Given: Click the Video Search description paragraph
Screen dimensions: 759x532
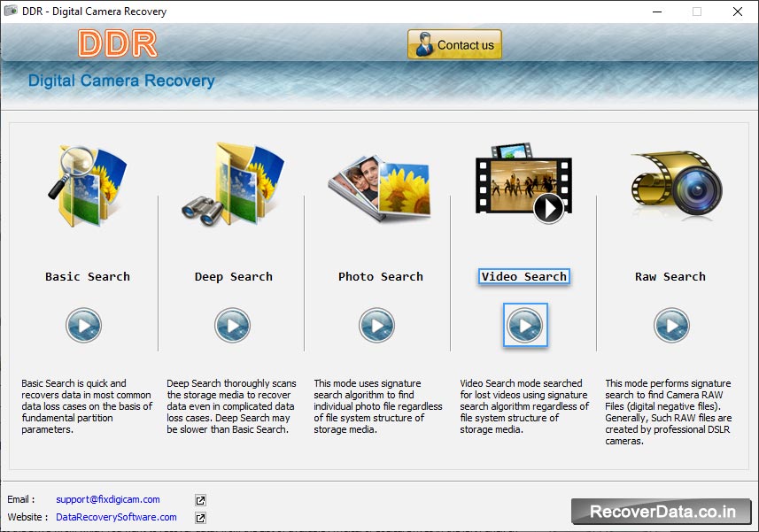Looking at the screenshot, I should pyautogui.click(x=524, y=406).
